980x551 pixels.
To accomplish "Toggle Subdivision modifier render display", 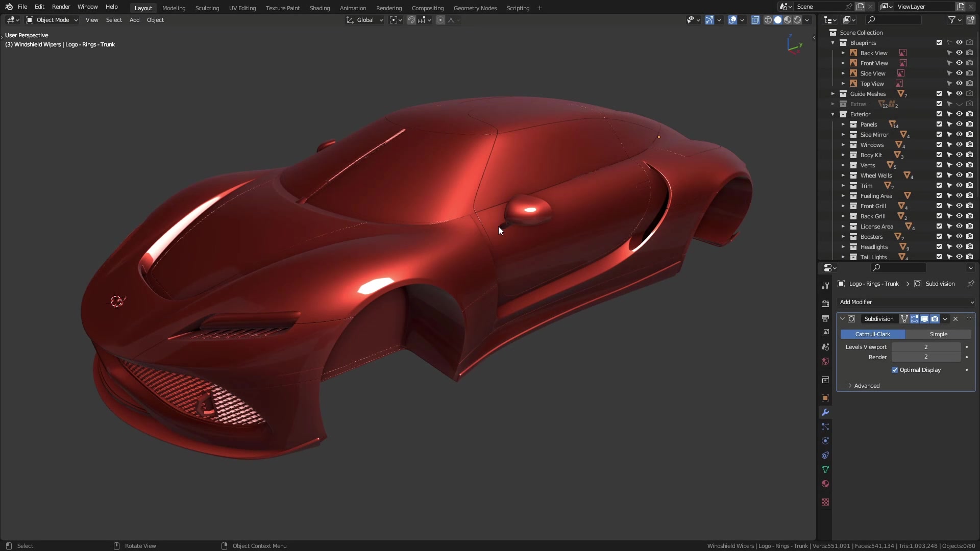I will [x=935, y=319].
